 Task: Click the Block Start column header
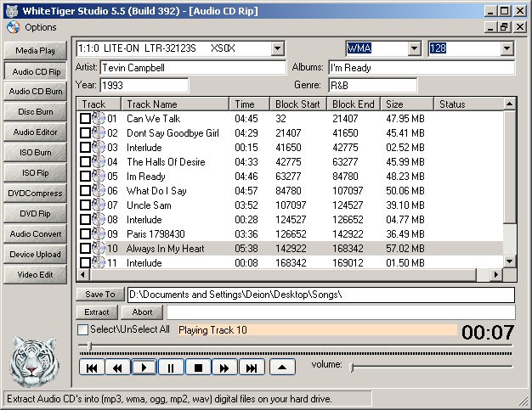click(x=298, y=104)
